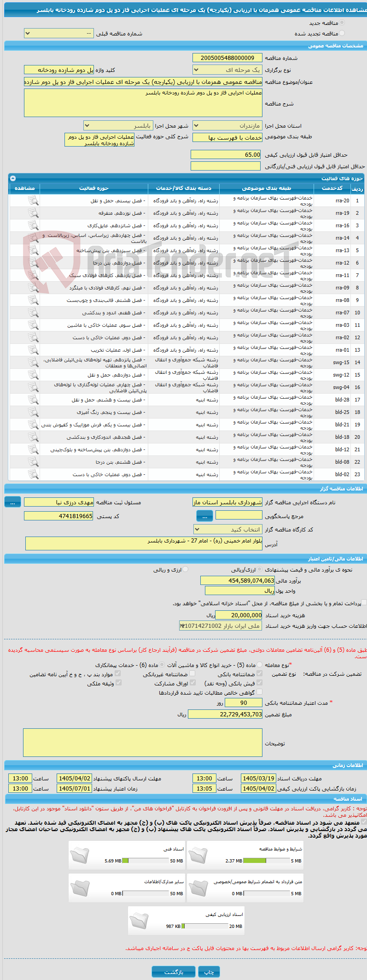Open the نوع برگزاری dropdown

227,70
